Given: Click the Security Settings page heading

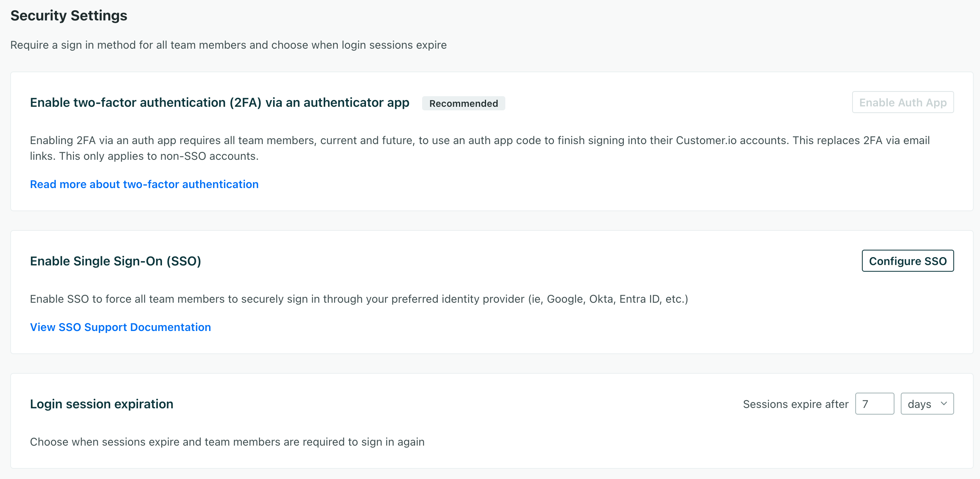Looking at the screenshot, I should click(69, 16).
